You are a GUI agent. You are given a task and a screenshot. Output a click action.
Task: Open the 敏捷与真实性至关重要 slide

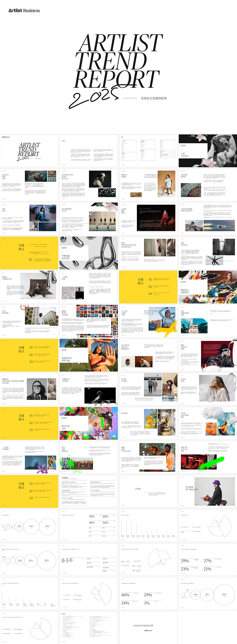coord(89,321)
